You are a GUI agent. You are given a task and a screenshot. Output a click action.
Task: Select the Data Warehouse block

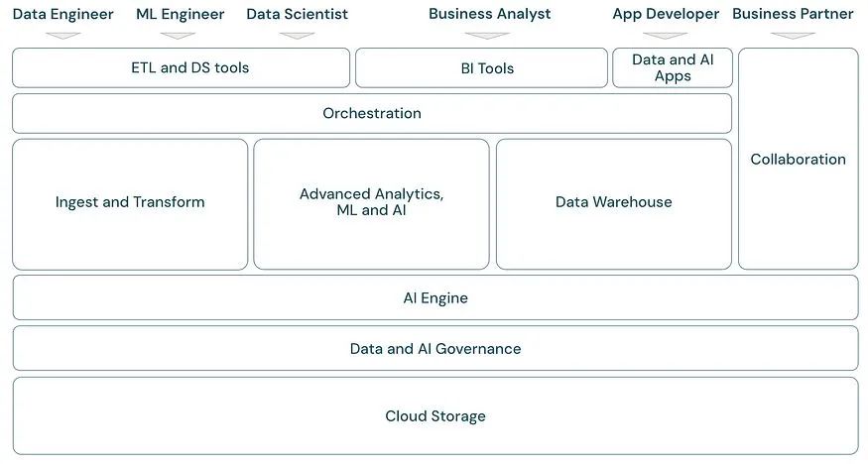(x=614, y=204)
